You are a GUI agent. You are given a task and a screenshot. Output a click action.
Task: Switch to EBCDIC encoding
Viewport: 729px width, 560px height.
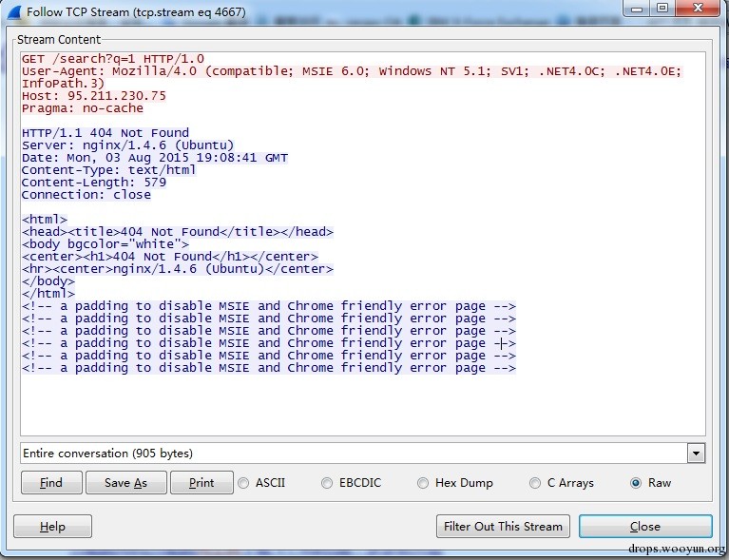pos(328,483)
